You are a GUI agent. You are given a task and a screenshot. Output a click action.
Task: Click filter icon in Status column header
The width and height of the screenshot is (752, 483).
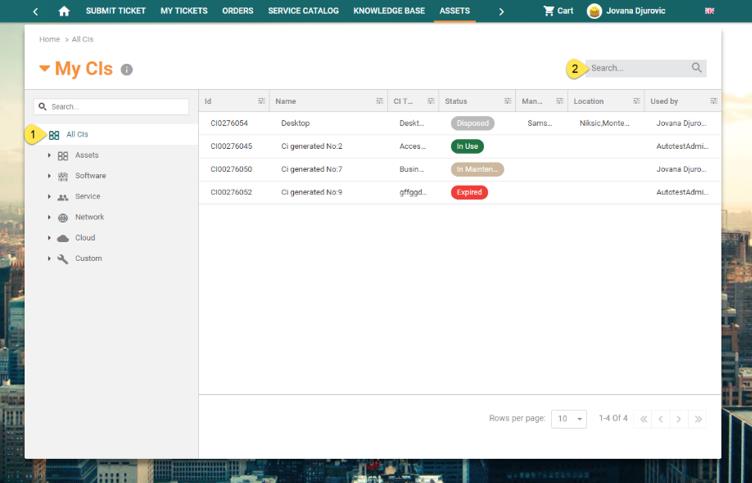click(506, 101)
